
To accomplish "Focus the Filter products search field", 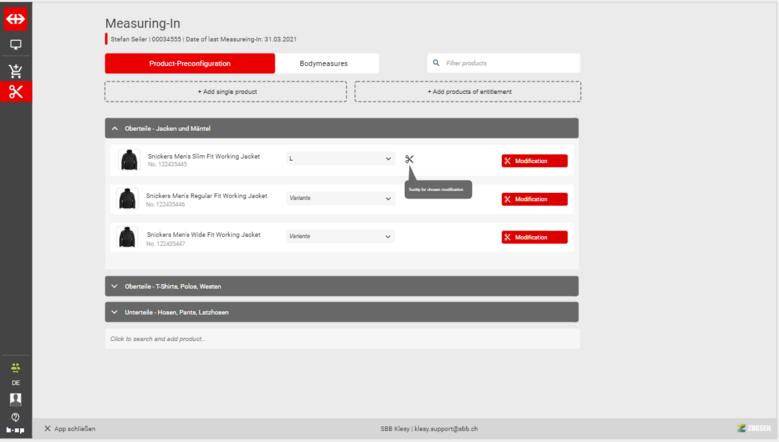I will (503, 63).
